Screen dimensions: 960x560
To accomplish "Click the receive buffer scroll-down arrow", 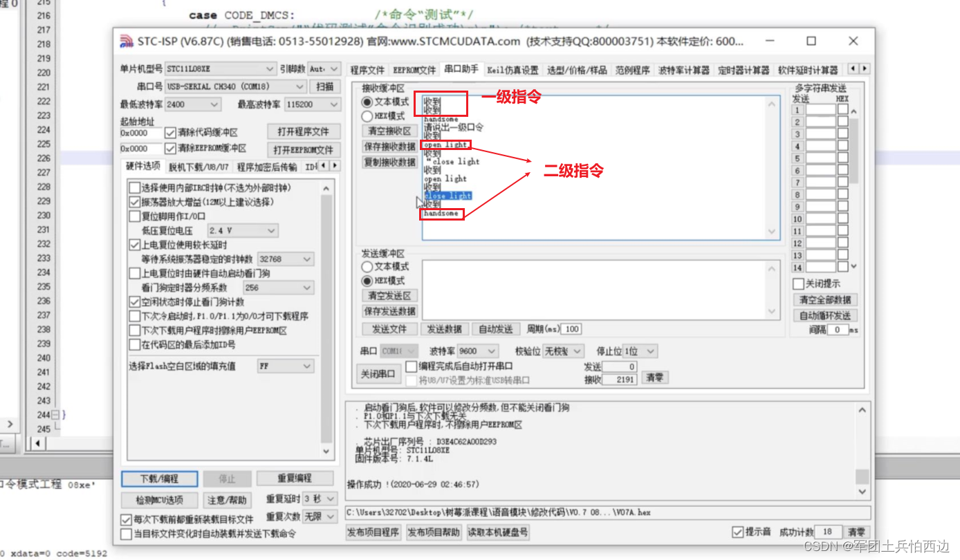I will pyautogui.click(x=773, y=232).
